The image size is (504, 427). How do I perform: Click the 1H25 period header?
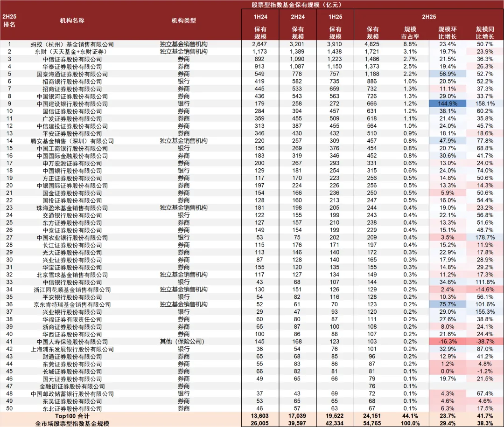coord(335,17)
